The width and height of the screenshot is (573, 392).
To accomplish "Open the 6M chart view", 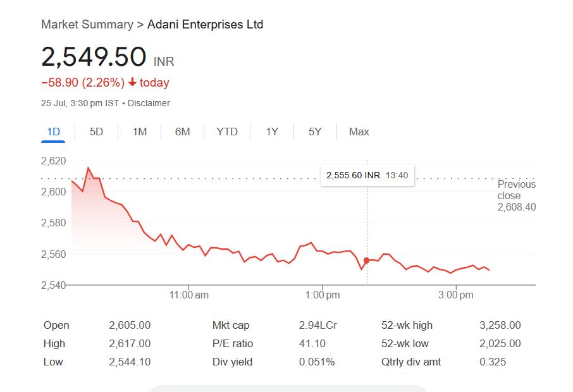I will pyautogui.click(x=182, y=132).
